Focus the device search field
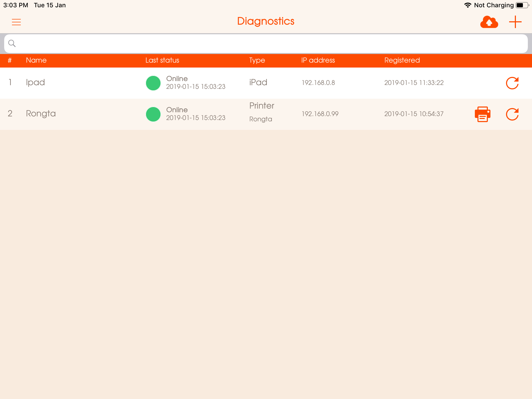 pos(266,43)
